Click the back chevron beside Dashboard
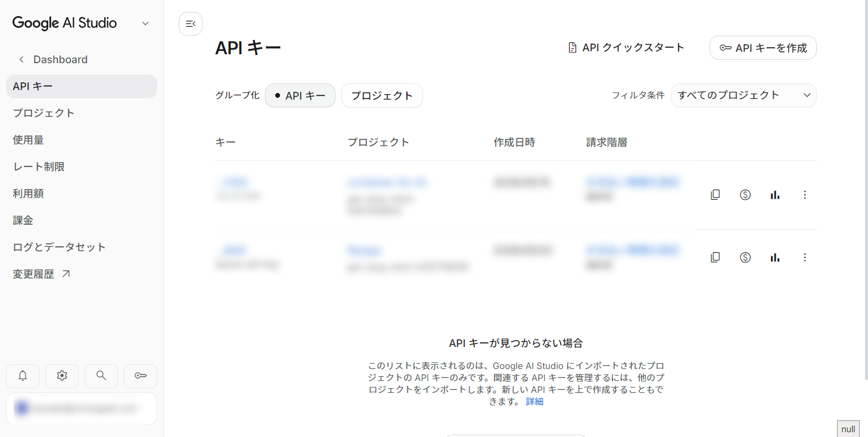Screen dimensions: 868x437 tap(21, 60)
